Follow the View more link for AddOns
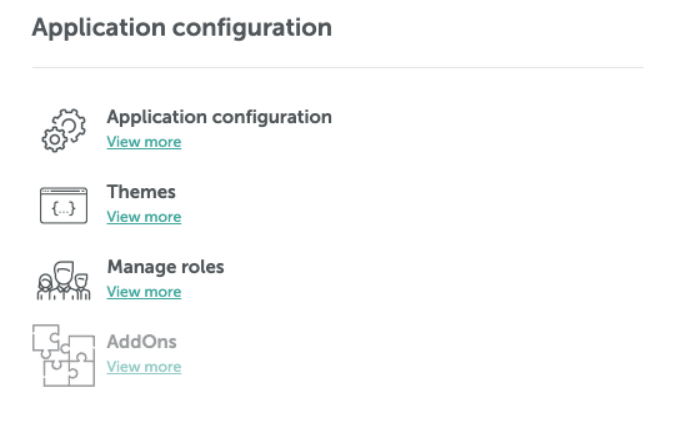Viewport: 678px width, 432px height. [144, 367]
